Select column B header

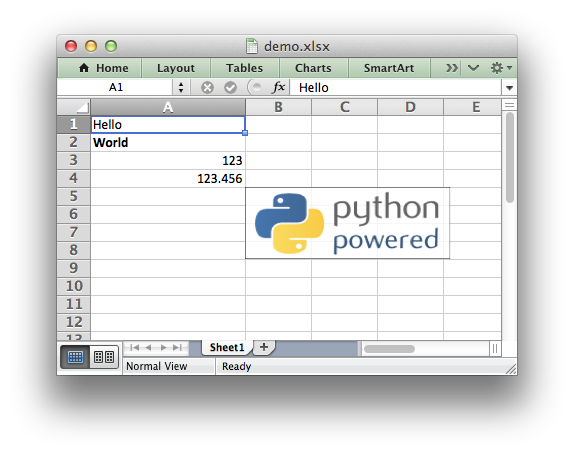(x=279, y=107)
